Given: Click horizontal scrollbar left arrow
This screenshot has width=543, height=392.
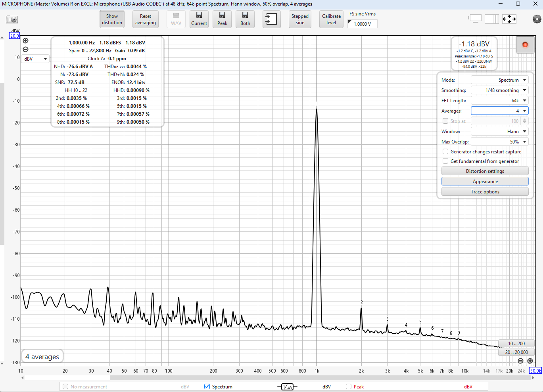Looking at the screenshot, I should click(x=23, y=378).
